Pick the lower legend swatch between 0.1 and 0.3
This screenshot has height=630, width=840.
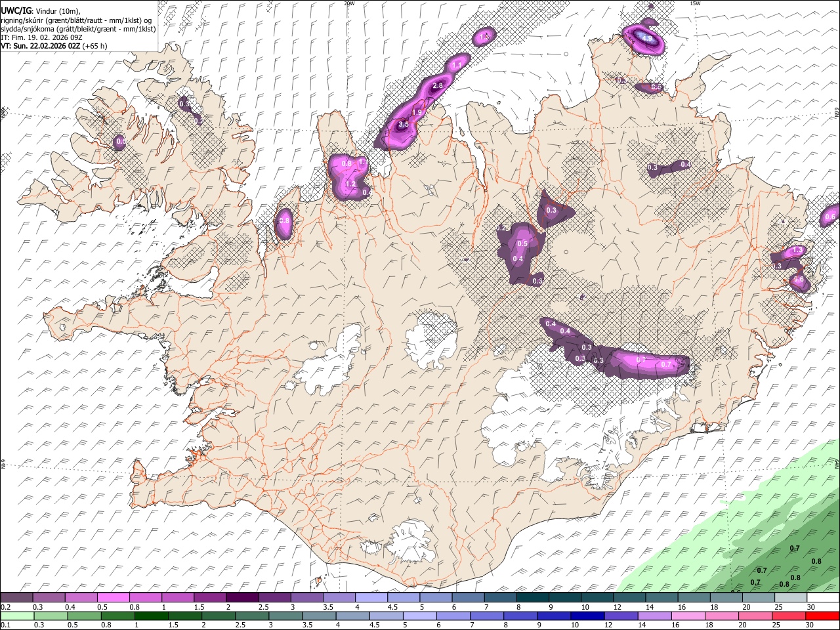pyautogui.click(x=17, y=616)
